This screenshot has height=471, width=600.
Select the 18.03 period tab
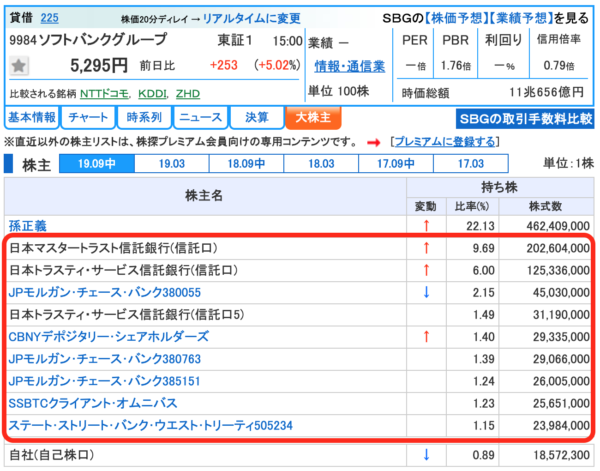tap(321, 164)
